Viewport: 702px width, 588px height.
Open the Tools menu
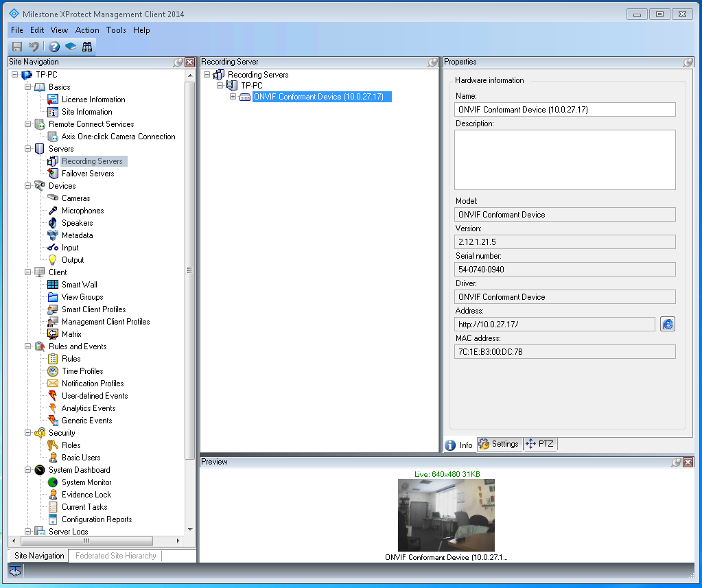(x=116, y=30)
